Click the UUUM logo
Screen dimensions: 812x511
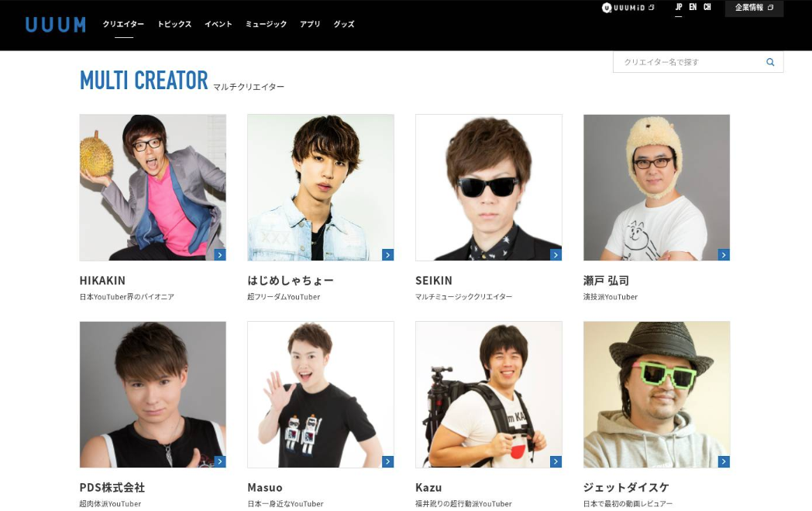tap(56, 24)
